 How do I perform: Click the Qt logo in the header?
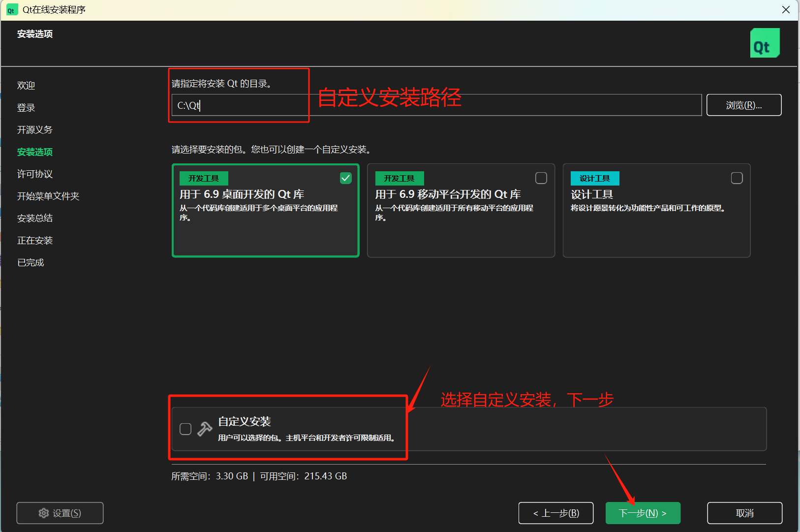tap(765, 43)
